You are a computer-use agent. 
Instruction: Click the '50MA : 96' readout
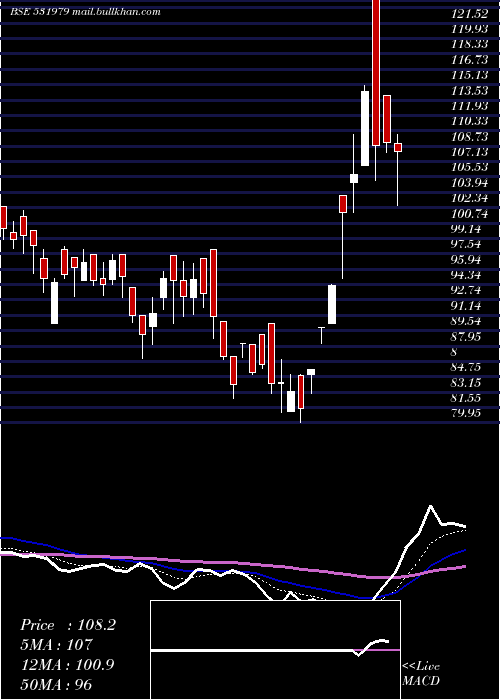point(56,684)
